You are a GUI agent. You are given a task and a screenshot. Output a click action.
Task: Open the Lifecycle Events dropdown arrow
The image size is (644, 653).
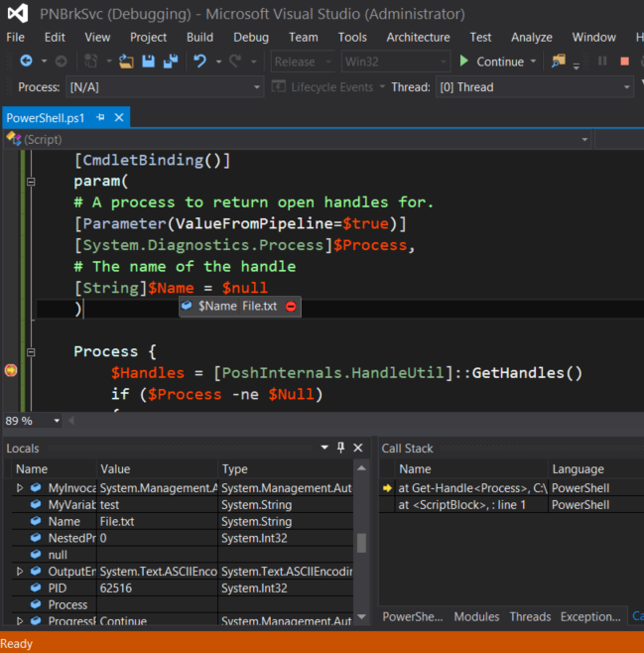(382, 87)
